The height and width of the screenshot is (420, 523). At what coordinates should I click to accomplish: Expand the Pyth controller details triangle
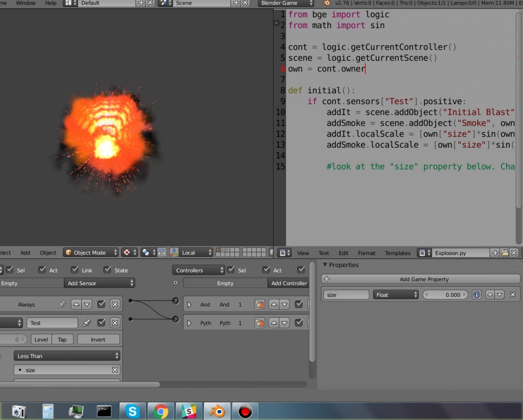pos(189,323)
